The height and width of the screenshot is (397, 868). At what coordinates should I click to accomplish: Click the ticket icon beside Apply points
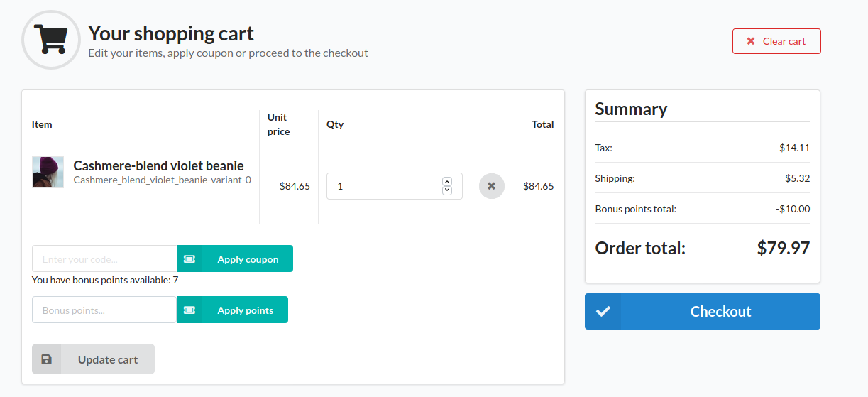pos(189,310)
